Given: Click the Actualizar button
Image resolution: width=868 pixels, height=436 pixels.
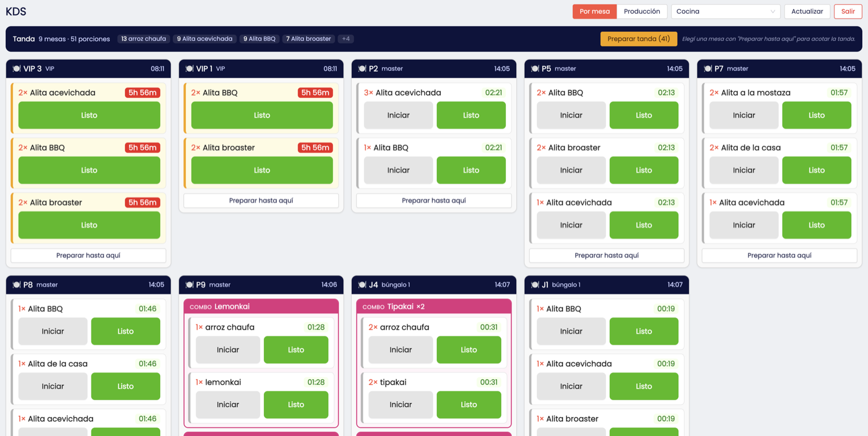Looking at the screenshot, I should coord(807,12).
